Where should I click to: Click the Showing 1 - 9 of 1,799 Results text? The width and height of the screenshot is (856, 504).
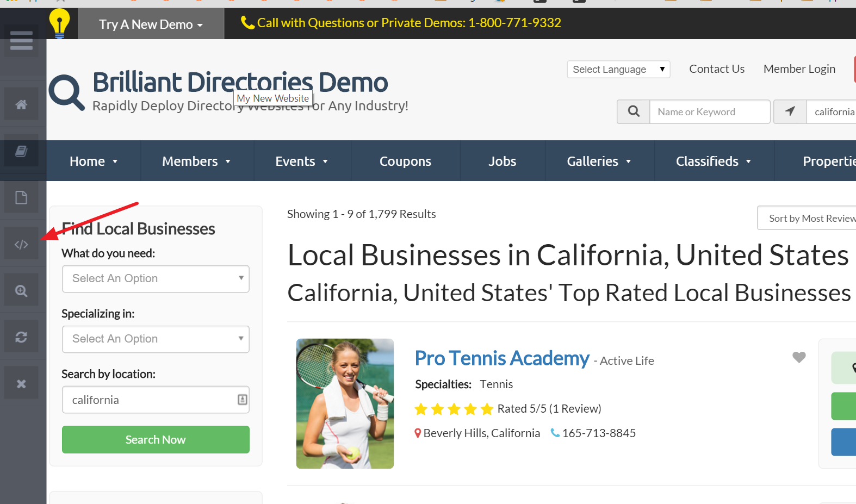362,214
